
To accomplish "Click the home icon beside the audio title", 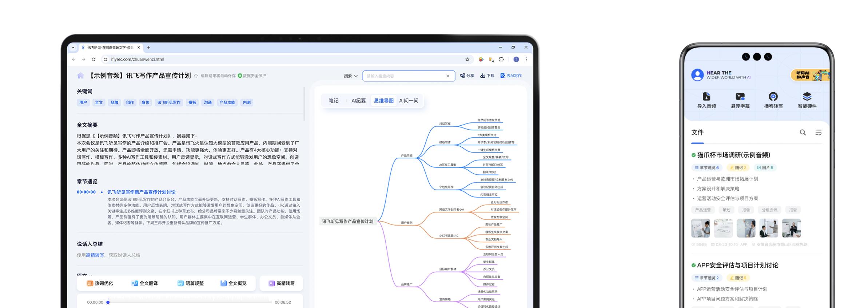I will pyautogui.click(x=80, y=76).
